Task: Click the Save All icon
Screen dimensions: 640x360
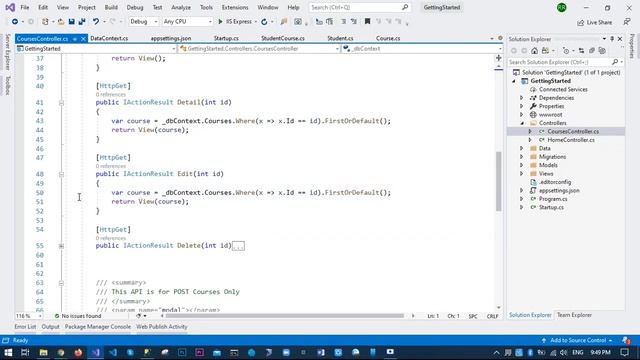Action: point(82,22)
